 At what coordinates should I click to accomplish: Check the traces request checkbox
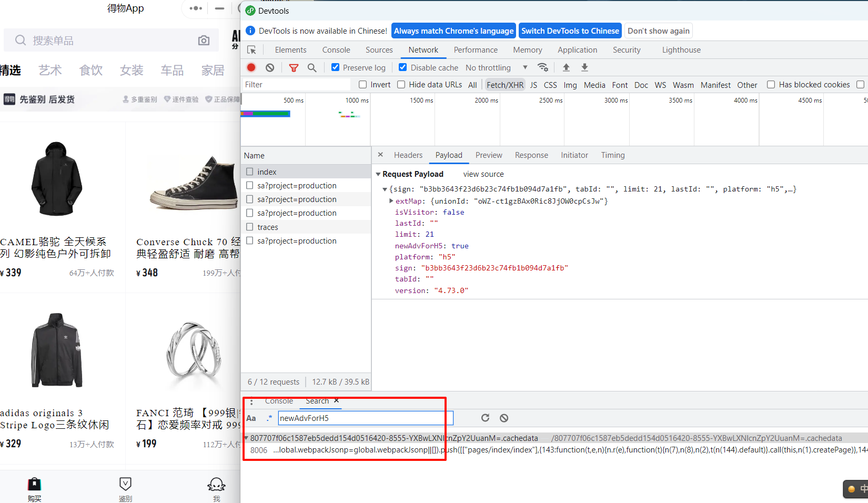point(250,227)
